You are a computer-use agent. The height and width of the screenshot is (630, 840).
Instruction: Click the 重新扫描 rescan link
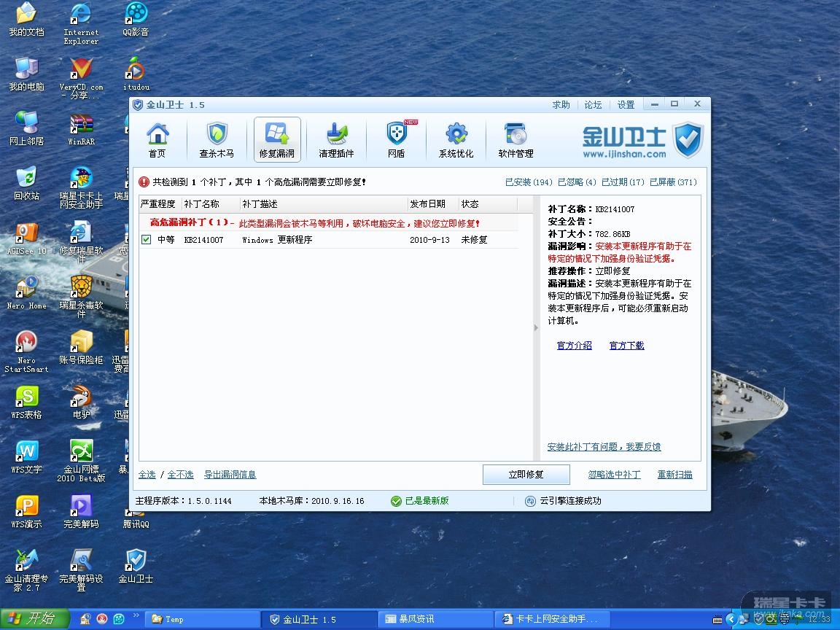click(x=674, y=475)
